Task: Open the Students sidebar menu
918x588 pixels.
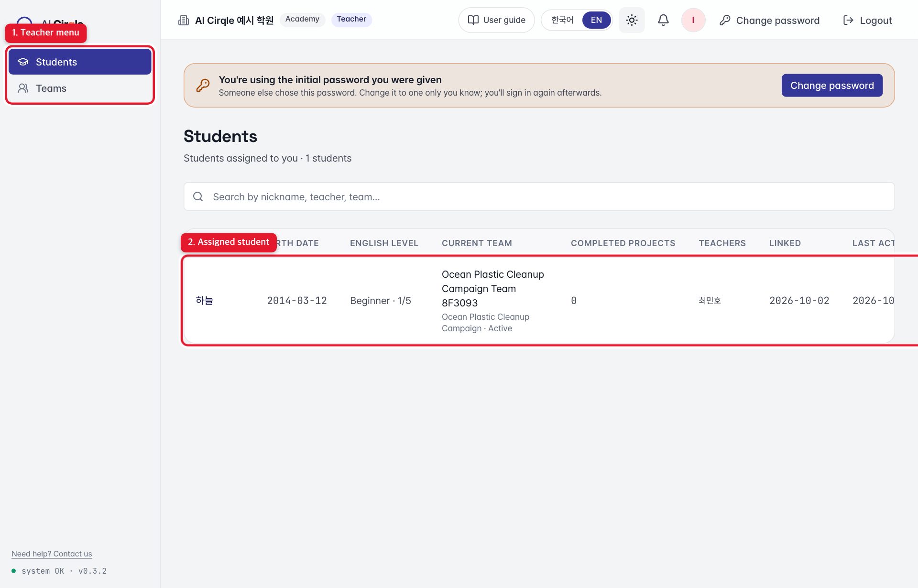Action: coord(80,62)
